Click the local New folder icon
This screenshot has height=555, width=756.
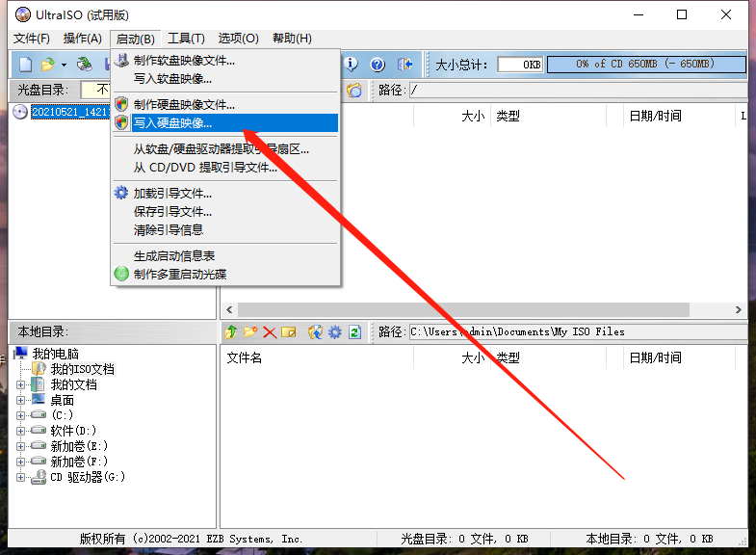(x=250, y=331)
